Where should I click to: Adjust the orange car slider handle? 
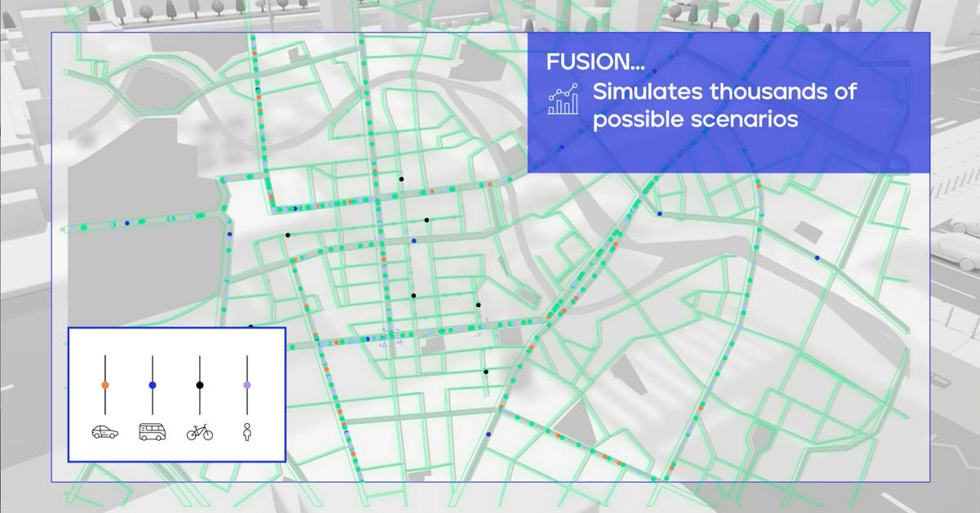coord(105,385)
